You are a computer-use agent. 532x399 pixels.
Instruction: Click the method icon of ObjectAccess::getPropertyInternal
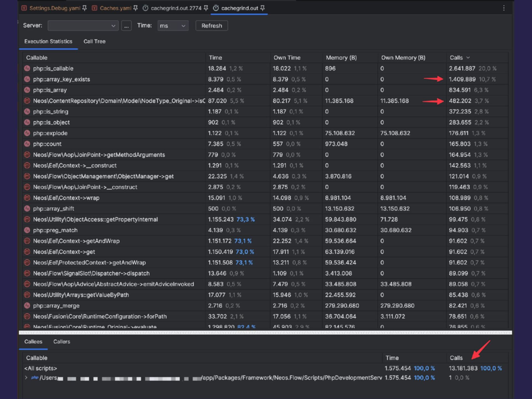pos(27,219)
